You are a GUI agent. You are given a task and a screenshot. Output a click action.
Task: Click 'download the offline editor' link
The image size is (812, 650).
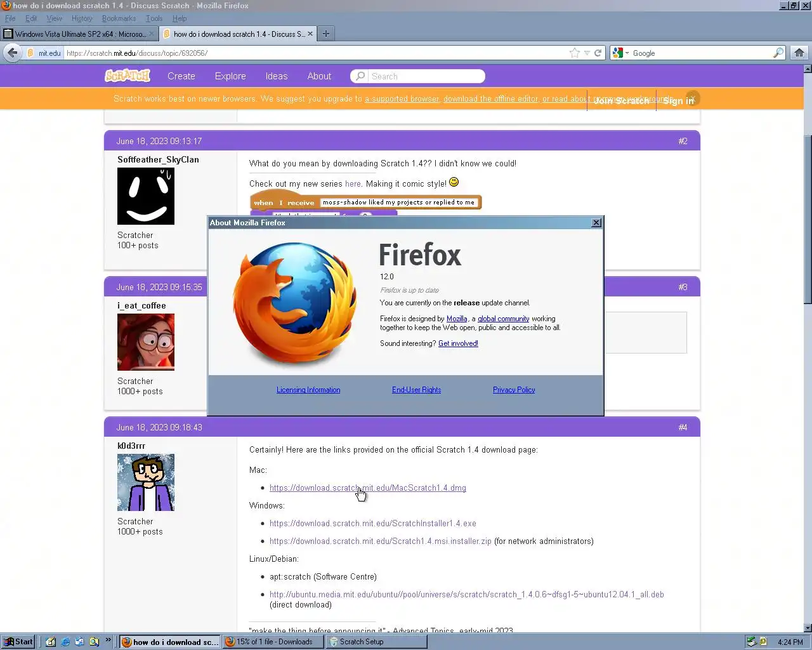tap(490, 98)
